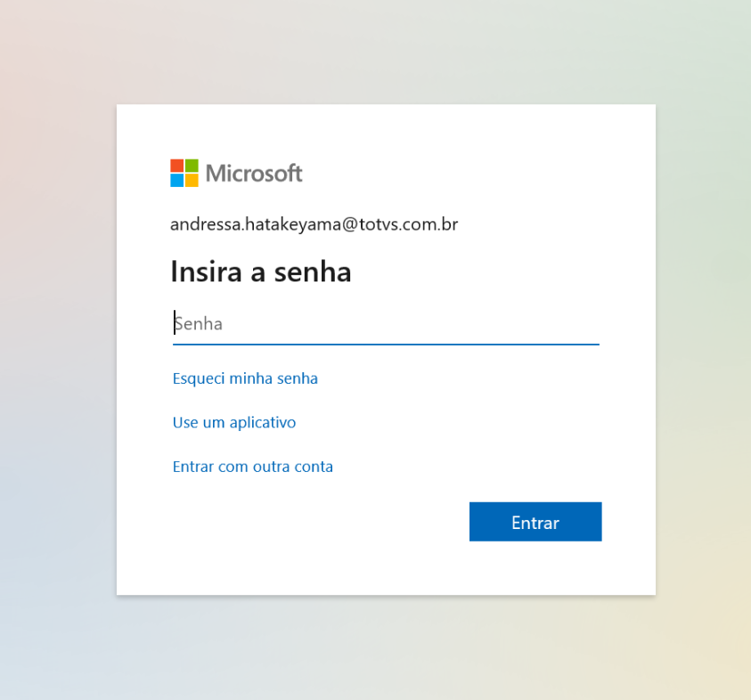The image size is (751, 700).
Task: Open the Esqueci minha senha link
Action: [245, 378]
